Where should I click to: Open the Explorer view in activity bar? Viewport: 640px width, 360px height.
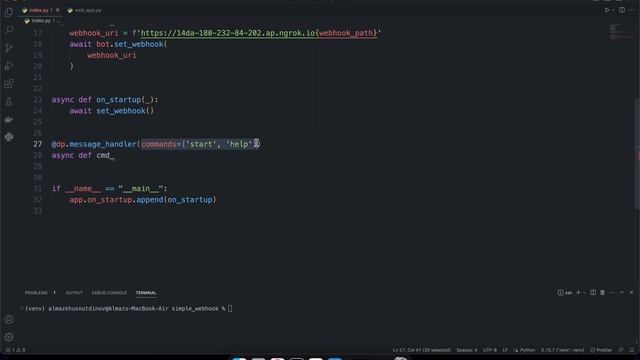point(9,12)
